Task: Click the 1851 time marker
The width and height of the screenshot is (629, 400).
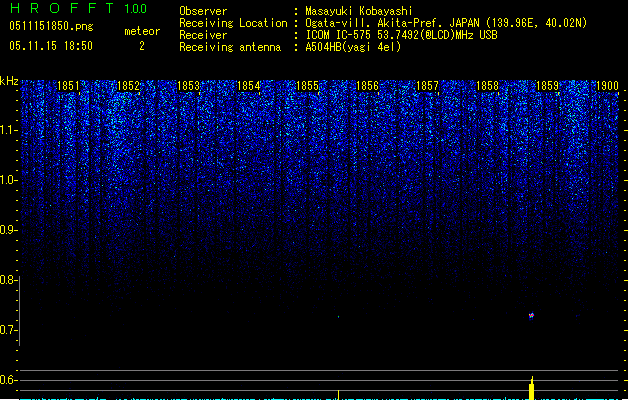Action: pyautogui.click(x=69, y=86)
